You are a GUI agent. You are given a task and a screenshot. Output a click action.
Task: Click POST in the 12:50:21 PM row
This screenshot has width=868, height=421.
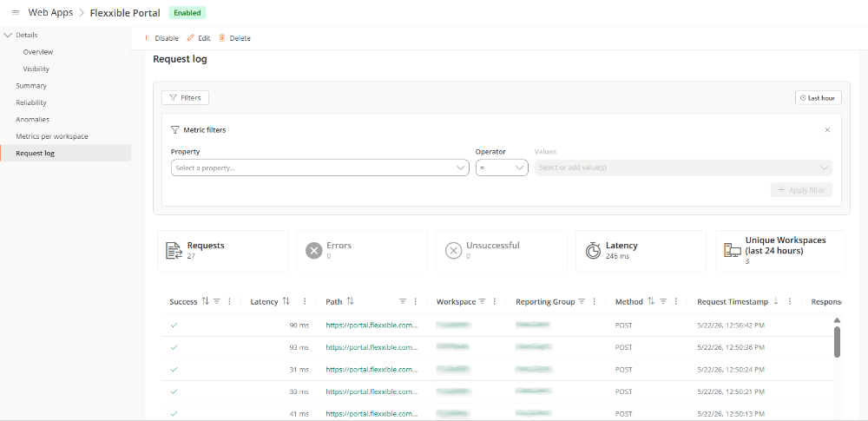(624, 391)
